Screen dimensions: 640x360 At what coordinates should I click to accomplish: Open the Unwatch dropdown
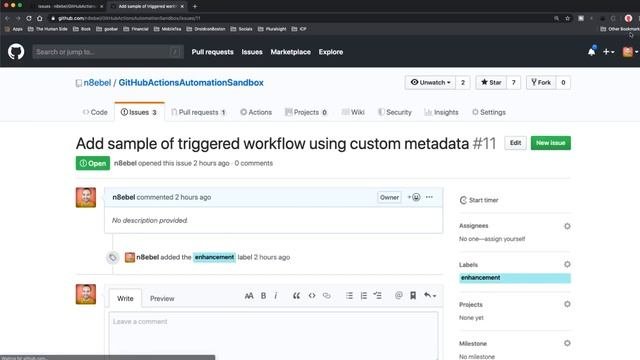tap(430, 82)
